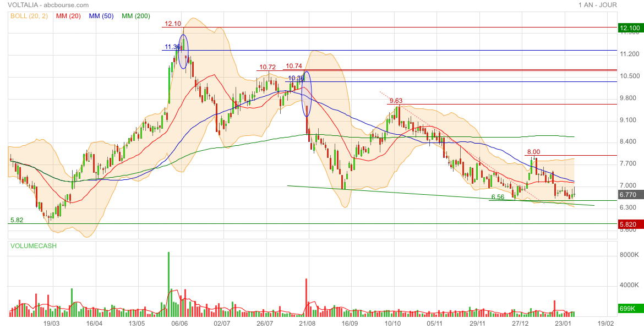
Task: Click the 7.700 price axis label
Action: point(628,164)
